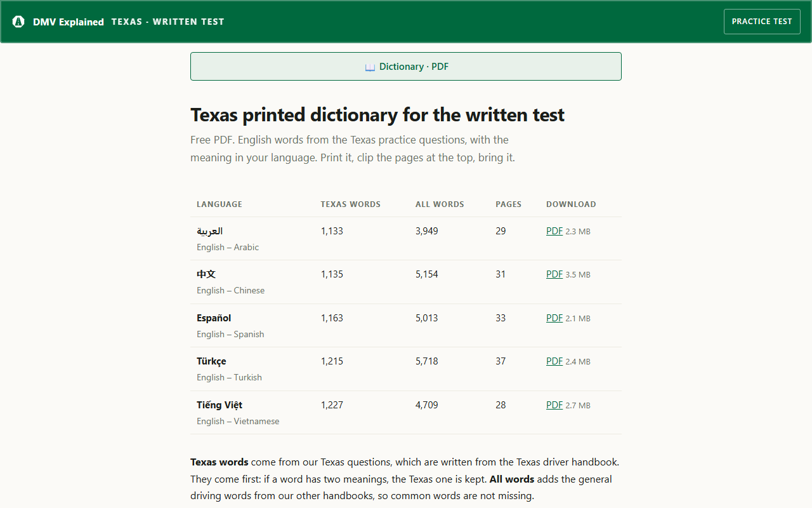The image size is (812, 508).
Task: Select the 中文 language name
Action: coord(206,274)
